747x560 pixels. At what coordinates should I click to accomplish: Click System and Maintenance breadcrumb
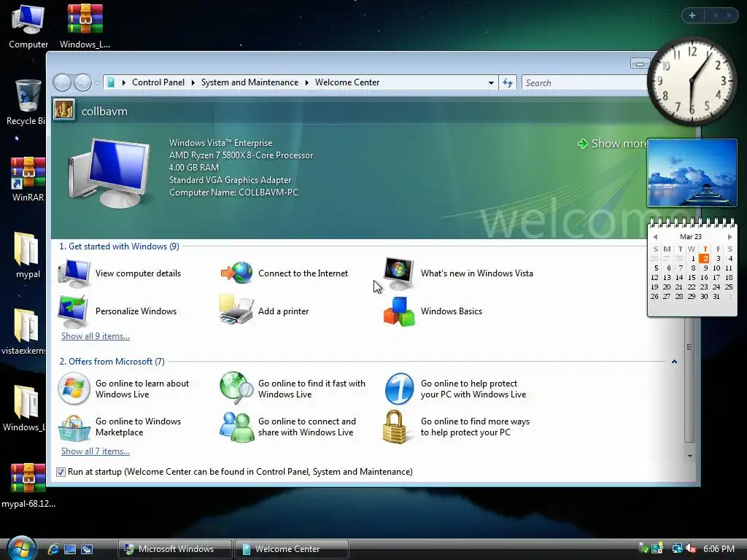click(x=249, y=82)
